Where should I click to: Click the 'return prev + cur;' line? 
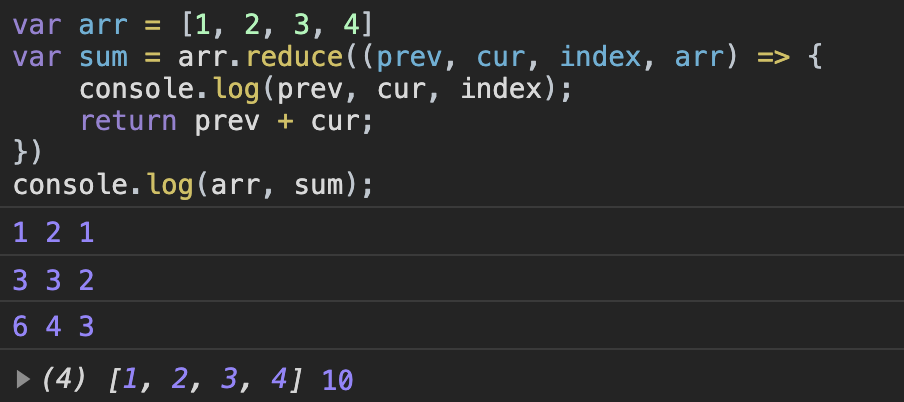[227, 122]
